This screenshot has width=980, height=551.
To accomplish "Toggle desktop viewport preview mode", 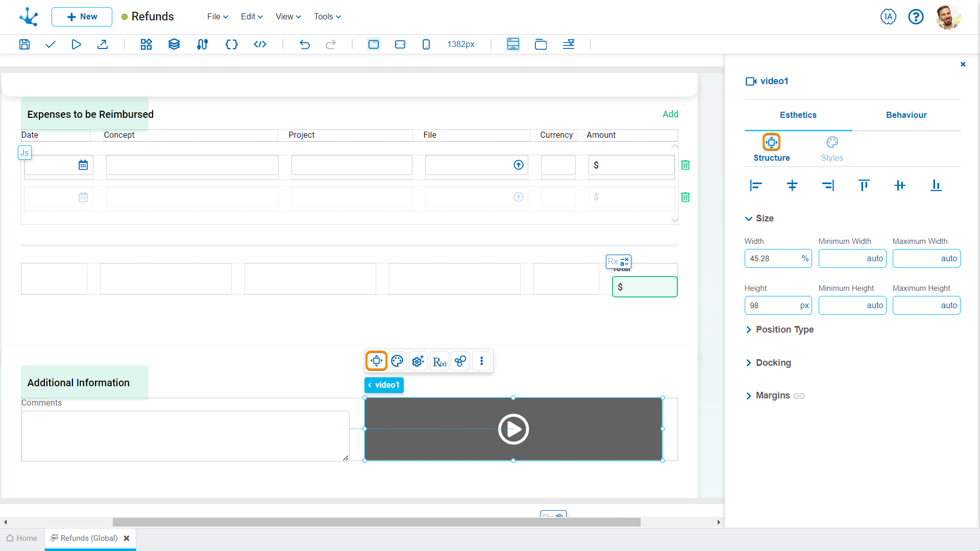I will click(374, 44).
